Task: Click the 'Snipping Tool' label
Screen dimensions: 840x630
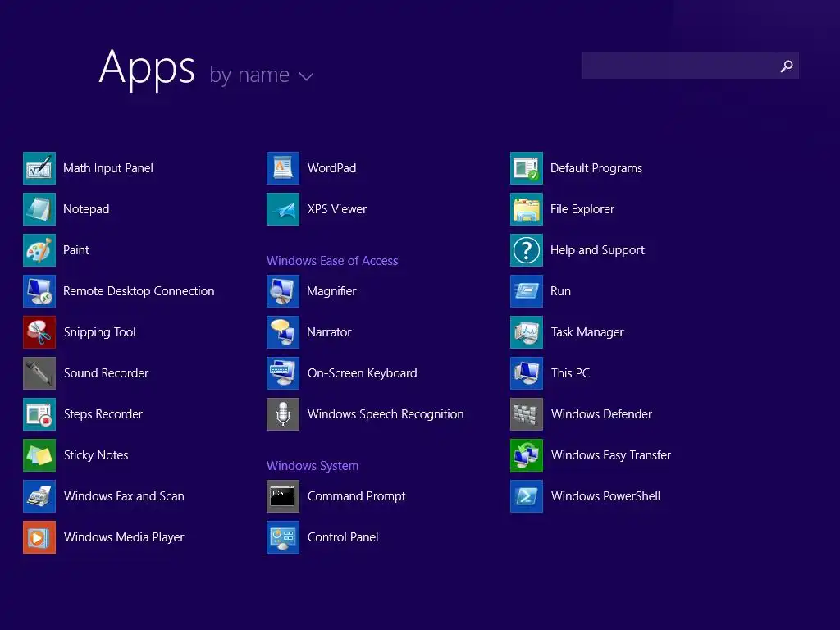Action: [x=99, y=332]
